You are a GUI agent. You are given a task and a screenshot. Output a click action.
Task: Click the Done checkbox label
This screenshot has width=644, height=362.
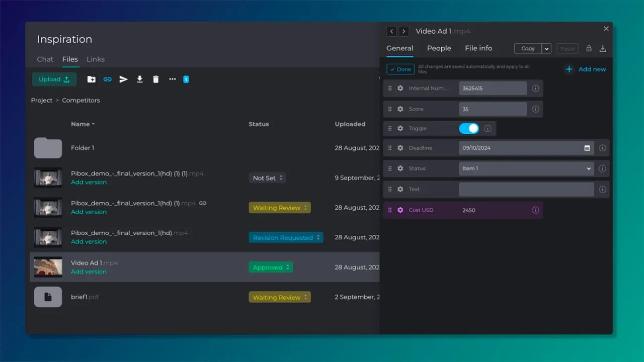tap(400, 69)
